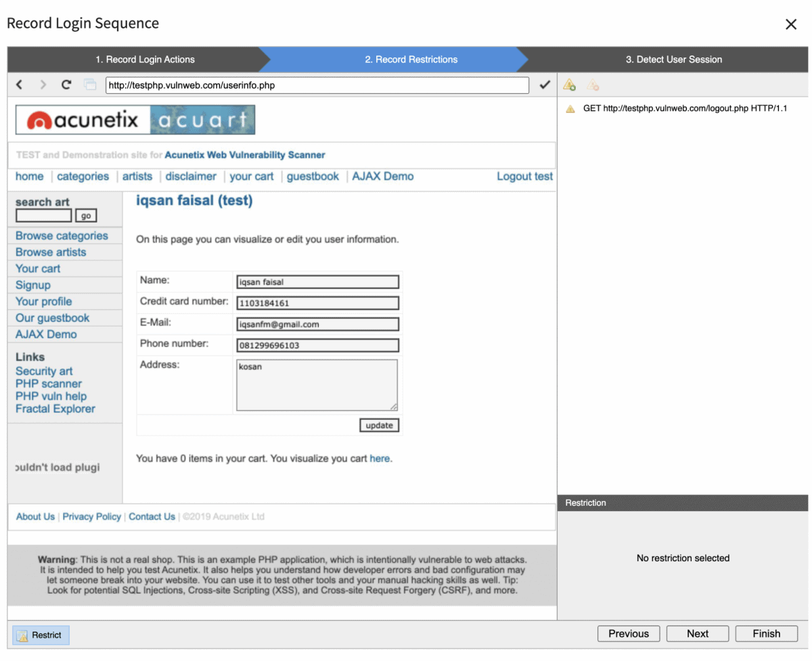This screenshot has width=812, height=662.
Task: Open AJAX Demo in top navigation
Action: point(383,176)
